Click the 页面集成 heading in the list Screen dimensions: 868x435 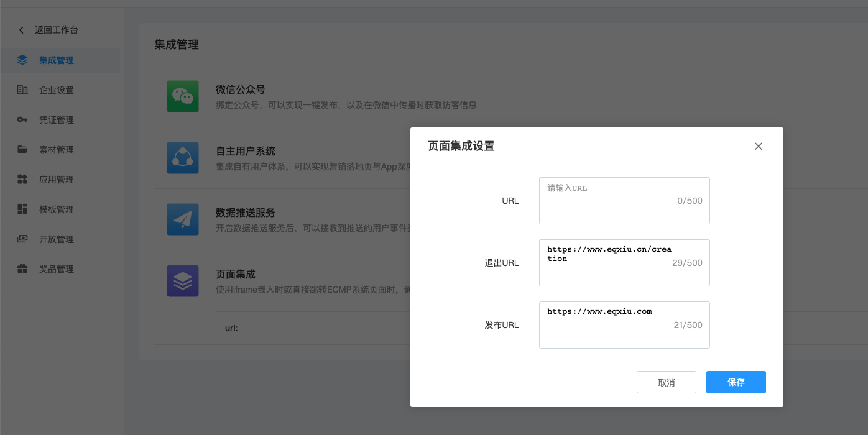(x=236, y=275)
